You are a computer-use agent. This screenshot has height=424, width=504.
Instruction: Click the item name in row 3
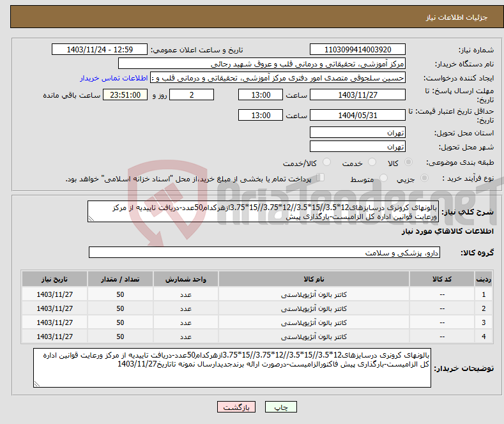point(314,323)
